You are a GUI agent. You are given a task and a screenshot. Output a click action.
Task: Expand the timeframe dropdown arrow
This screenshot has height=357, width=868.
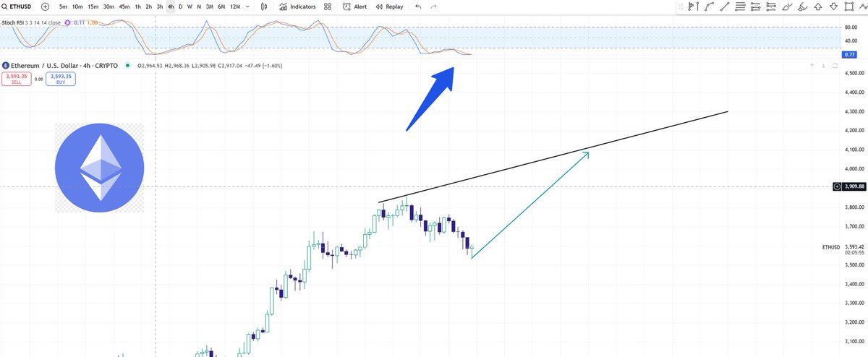248,7
